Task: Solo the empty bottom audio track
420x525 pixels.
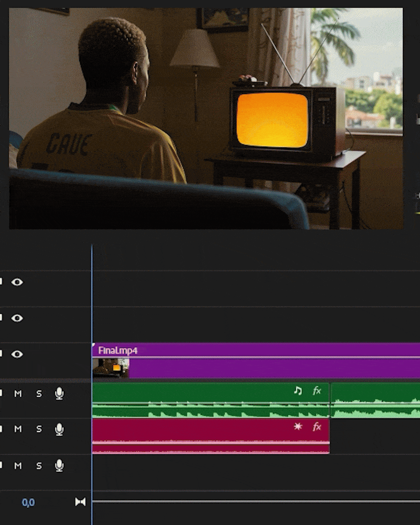Action: (x=39, y=465)
